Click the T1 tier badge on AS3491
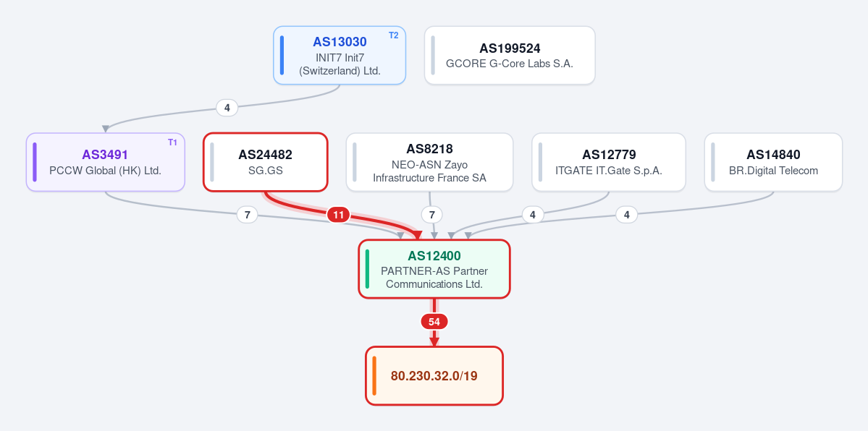This screenshot has width=868, height=431. coord(172,142)
